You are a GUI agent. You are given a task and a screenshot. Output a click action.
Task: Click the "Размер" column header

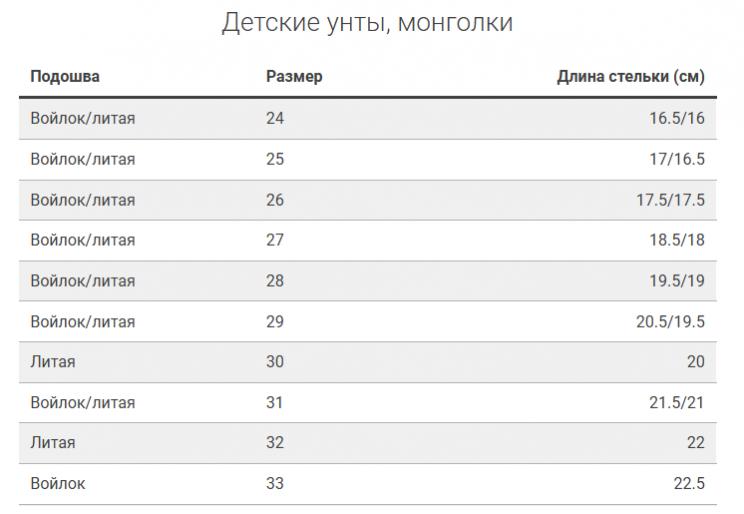coord(294,77)
